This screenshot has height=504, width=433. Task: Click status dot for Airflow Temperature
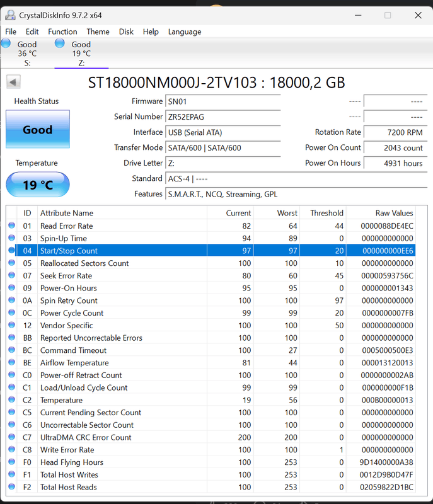pos(11,362)
